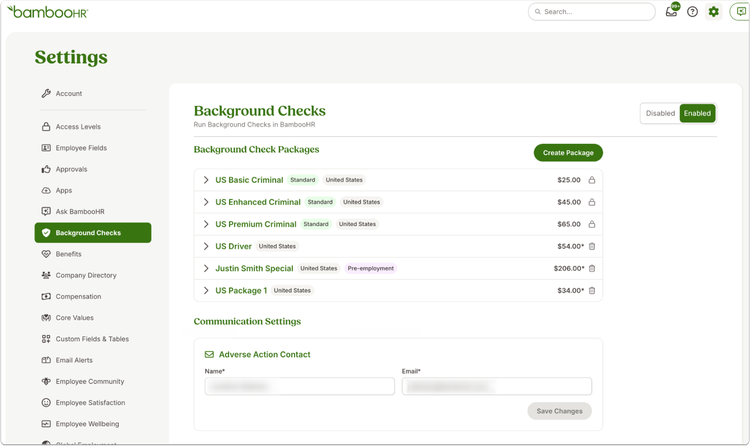The height and width of the screenshot is (446, 750).
Task: Click the chart icon beside Employee Wellbeing
Action: [46, 424]
